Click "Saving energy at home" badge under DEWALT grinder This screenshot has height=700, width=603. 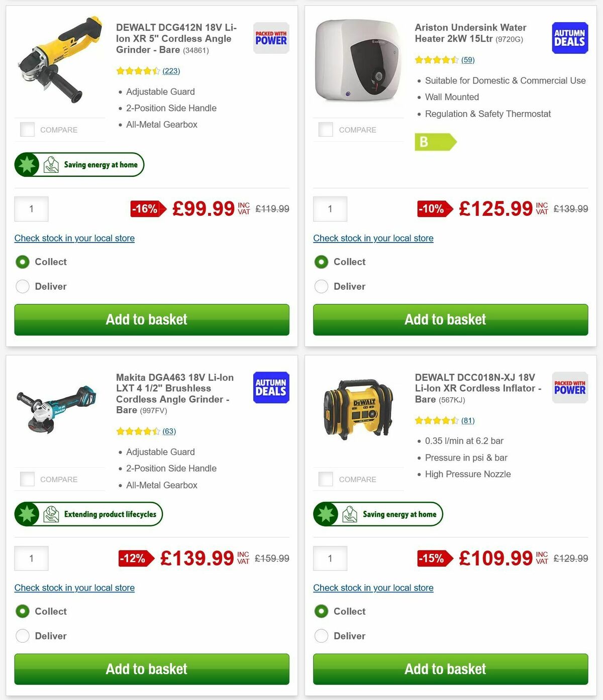[79, 164]
